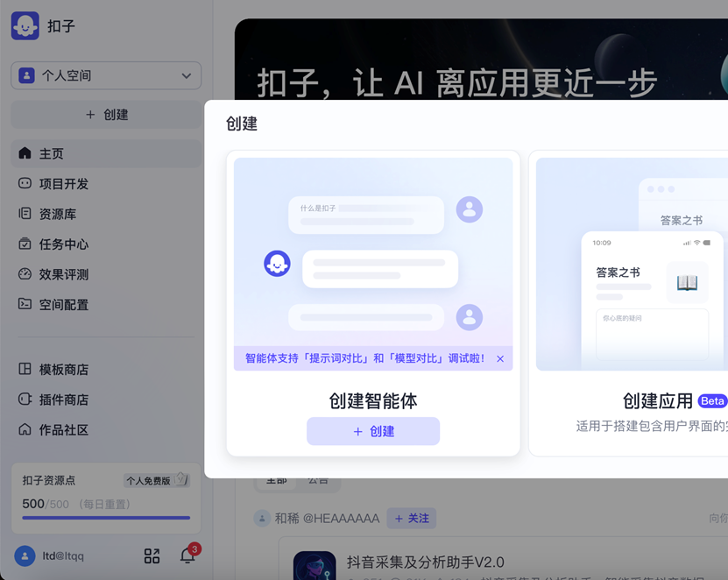Click the 创建 button in sidebar
Viewport: 728px width, 580px height.
(106, 115)
